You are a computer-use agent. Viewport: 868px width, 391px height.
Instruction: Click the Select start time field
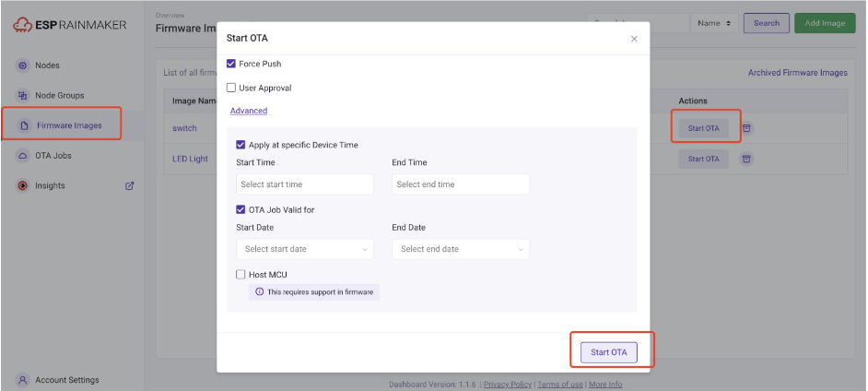(x=305, y=184)
